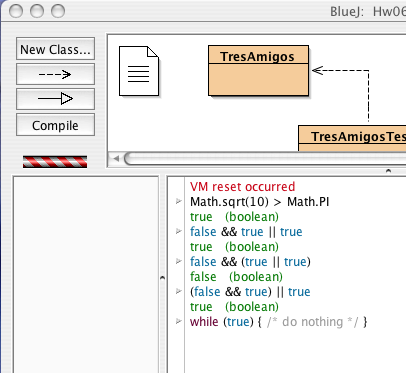This screenshot has height=373, width=406.
Task: Click the New Class... button
Action: [55, 49]
